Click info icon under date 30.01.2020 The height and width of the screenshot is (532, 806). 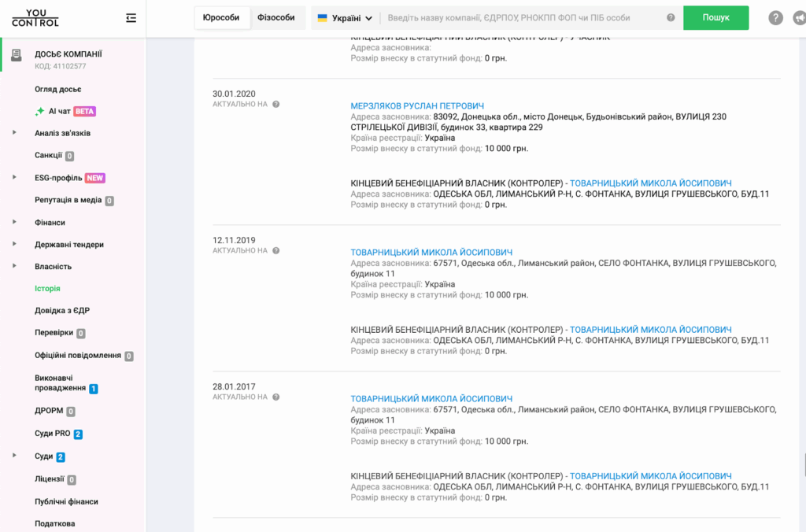(276, 104)
